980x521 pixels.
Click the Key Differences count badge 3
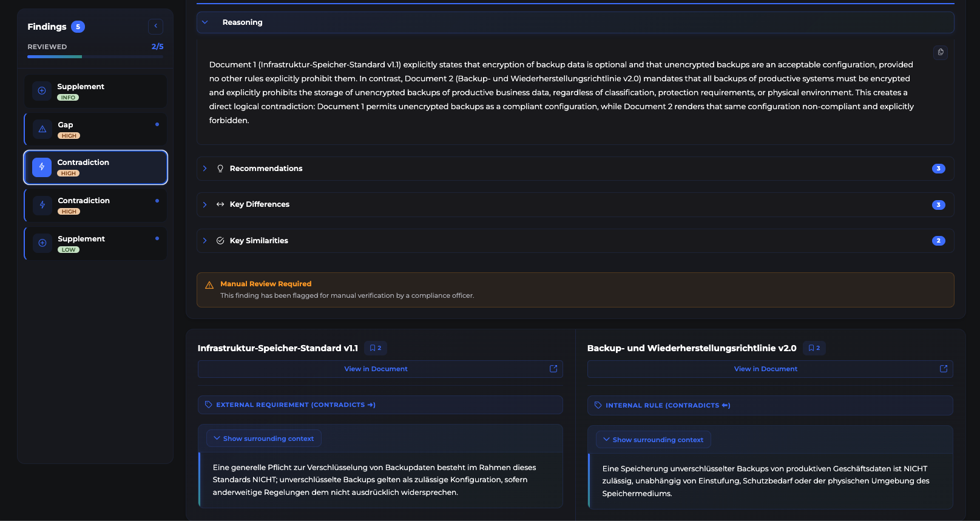938,205
